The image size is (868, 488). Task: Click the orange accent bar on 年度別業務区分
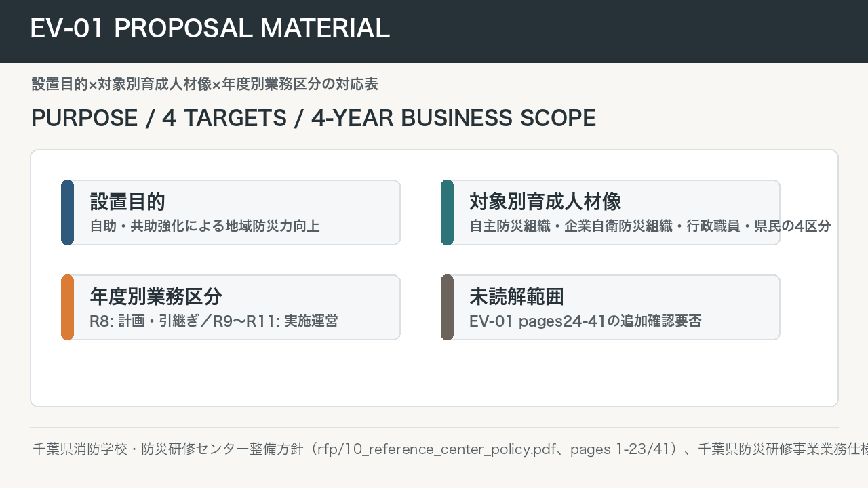(x=67, y=308)
